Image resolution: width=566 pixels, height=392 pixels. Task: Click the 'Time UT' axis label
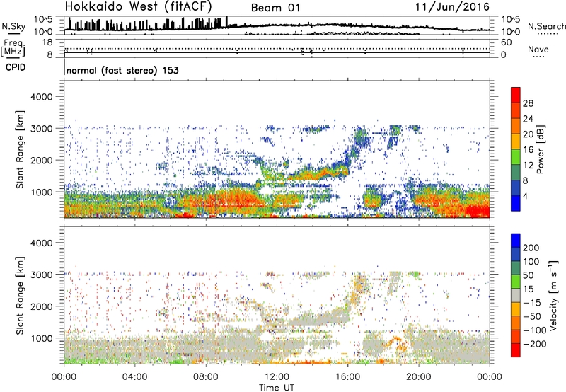tap(277, 388)
